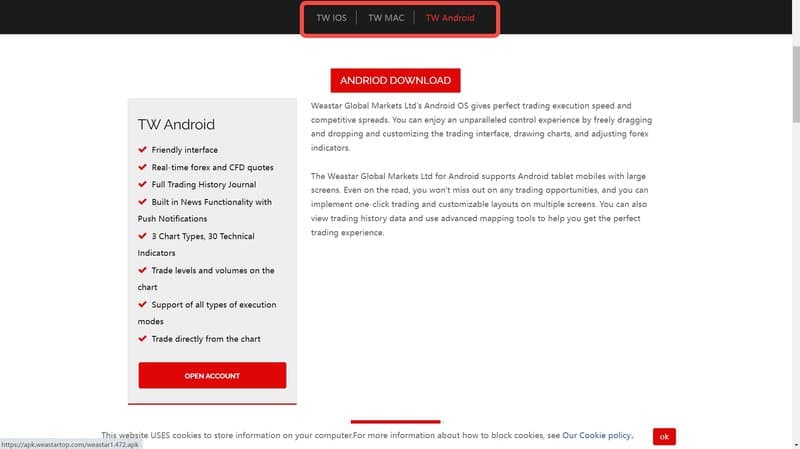Image resolution: width=800 pixels, height=449 pixels.
Task: Switch to the TW MAC tab
Action: (386, 18)
